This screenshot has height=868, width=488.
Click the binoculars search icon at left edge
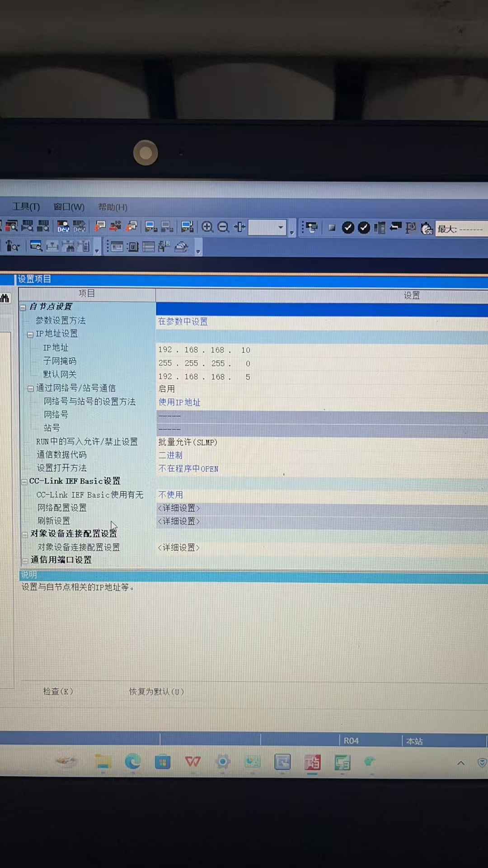(x=5, y=298)
